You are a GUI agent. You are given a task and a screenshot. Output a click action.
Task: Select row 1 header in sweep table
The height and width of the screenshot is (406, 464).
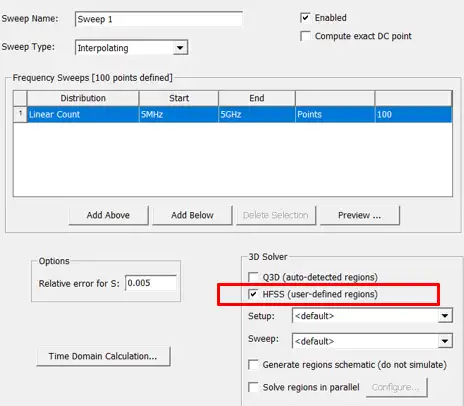tap(20, 114)
